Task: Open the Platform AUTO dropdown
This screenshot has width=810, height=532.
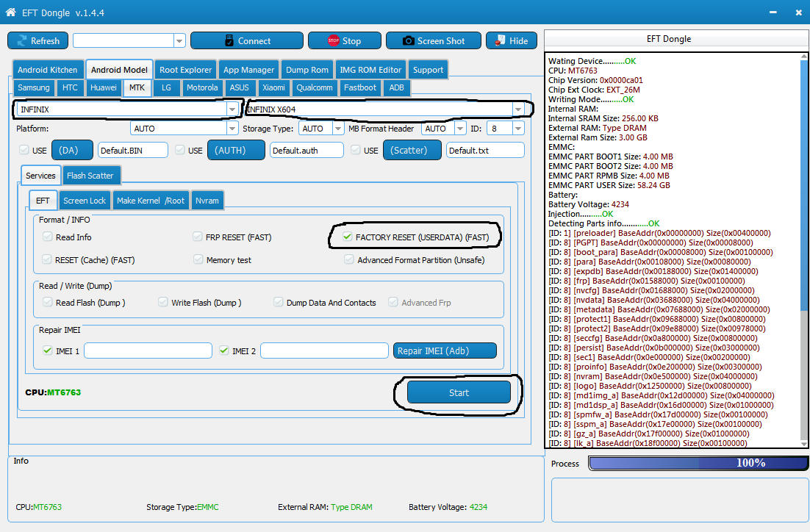Action: [232, 129]
